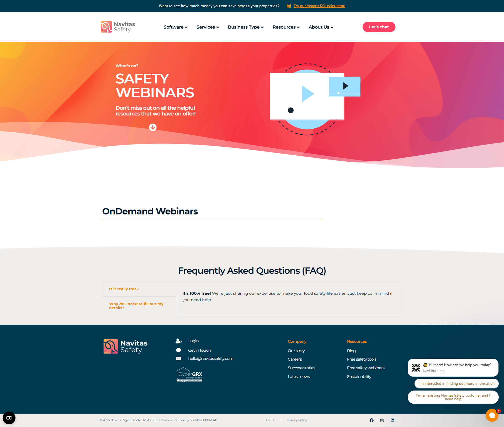Click the CyberGRX badge in footer

pos(190,375)
